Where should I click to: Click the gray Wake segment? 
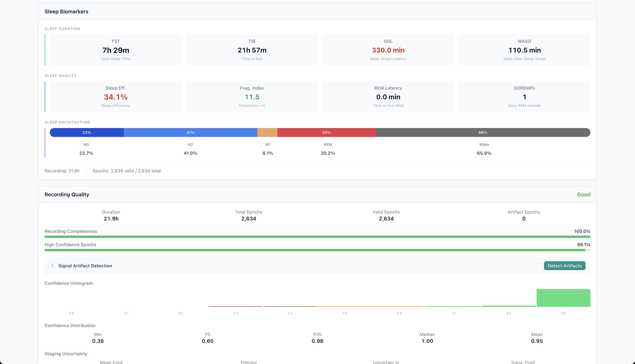483,132
